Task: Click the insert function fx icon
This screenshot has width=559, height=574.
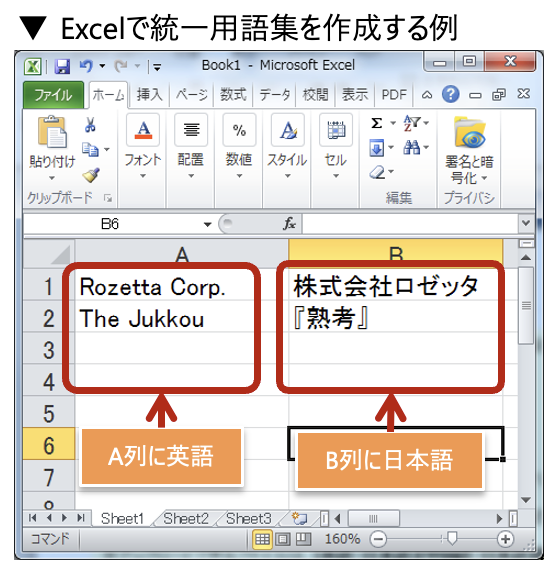Action: pos(289,223)
